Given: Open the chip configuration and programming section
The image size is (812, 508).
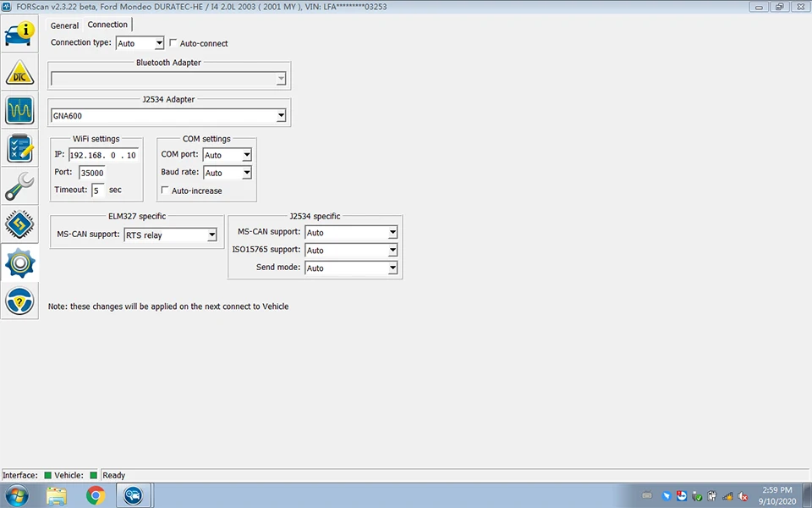Looking at the screenshot, I should [x=19, y=224].
